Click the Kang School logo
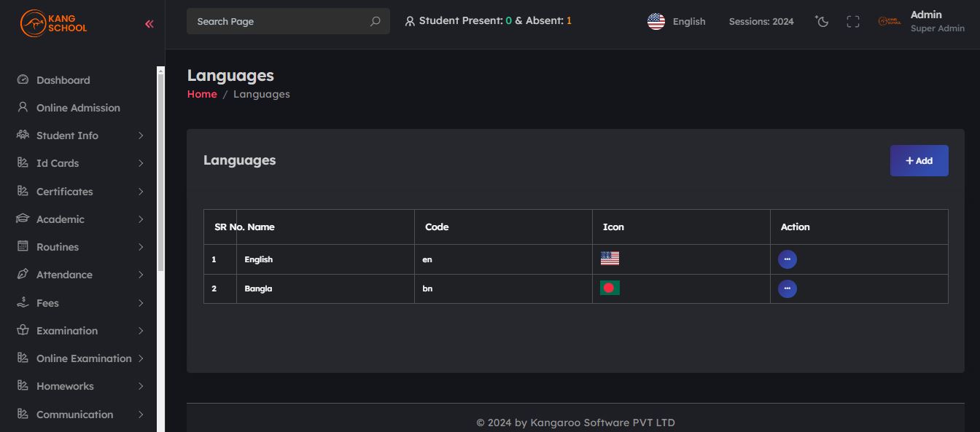980x432 pixels. (54, 23)
